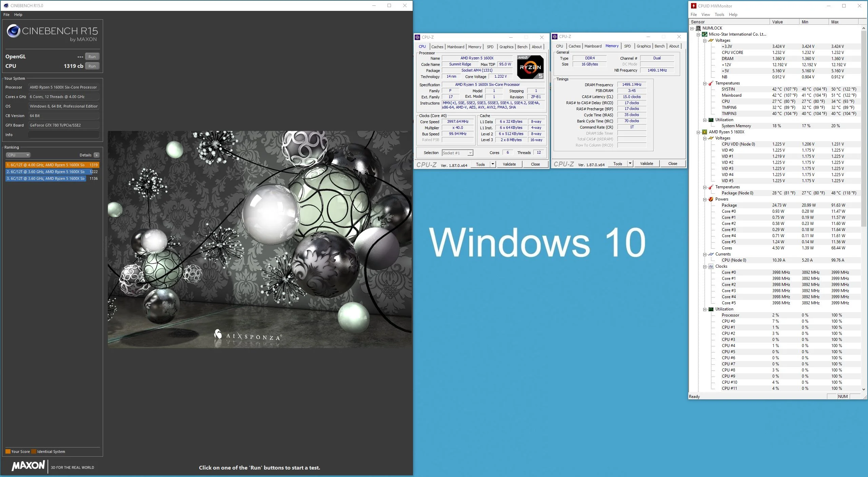Click the left CPU-Z window title icon
Viewport: 868px width, 477px height.
(x=418, y=37)
